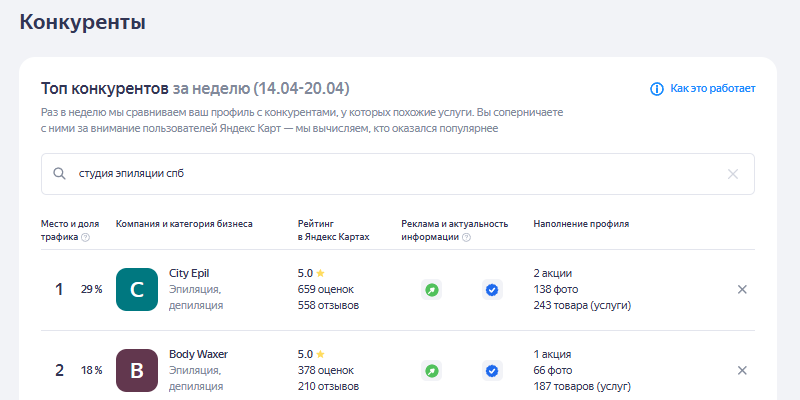Open the Body Waxer maroon 'B' logo
Viewport: 800px width, 400px height.
click(137, 370)
